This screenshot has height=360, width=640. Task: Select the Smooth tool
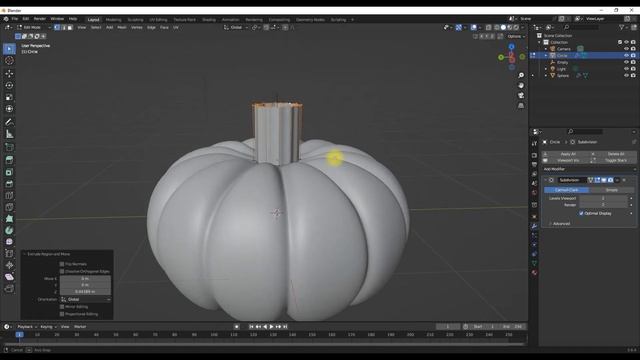tap(9, 242)
